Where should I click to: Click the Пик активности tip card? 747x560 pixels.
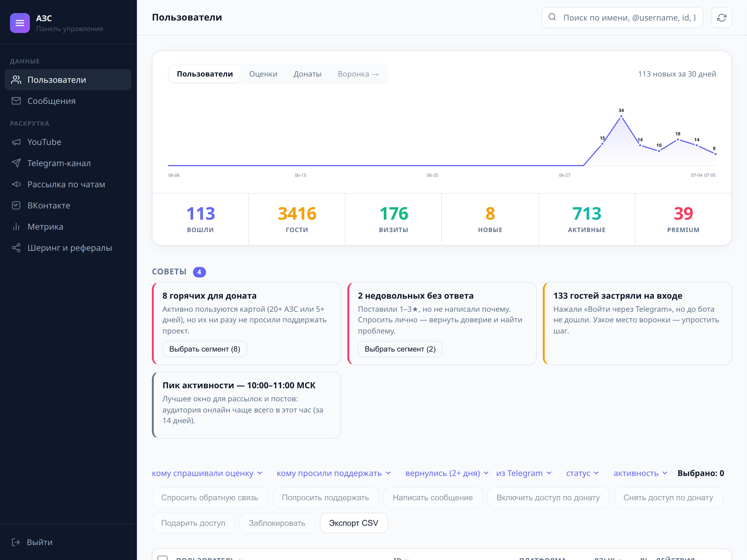[x=247, y=405]
